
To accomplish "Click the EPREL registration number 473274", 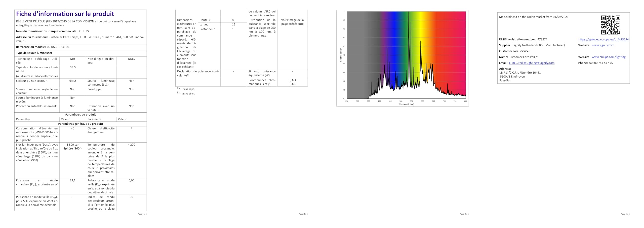I will tap(542, 39).
